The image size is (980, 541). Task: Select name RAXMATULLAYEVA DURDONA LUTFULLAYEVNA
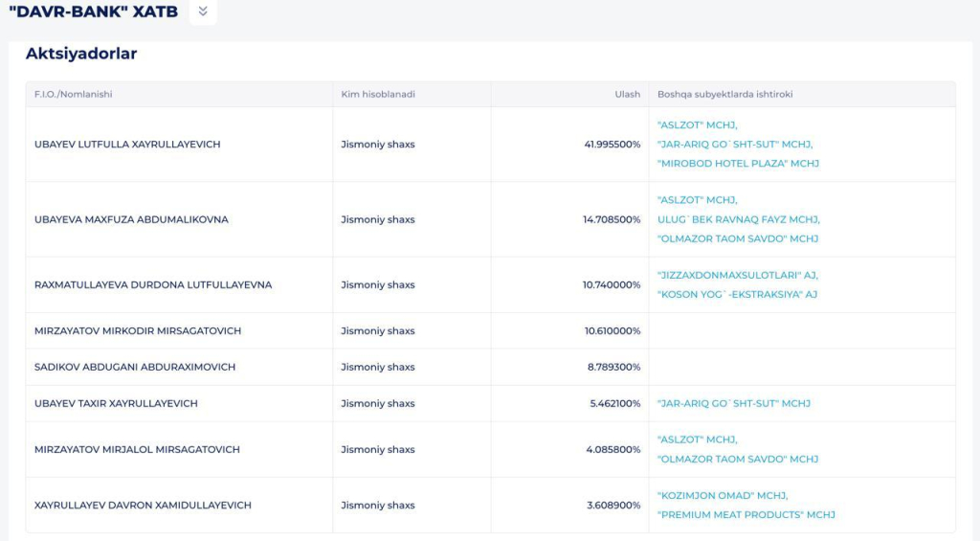coord(153,285)
